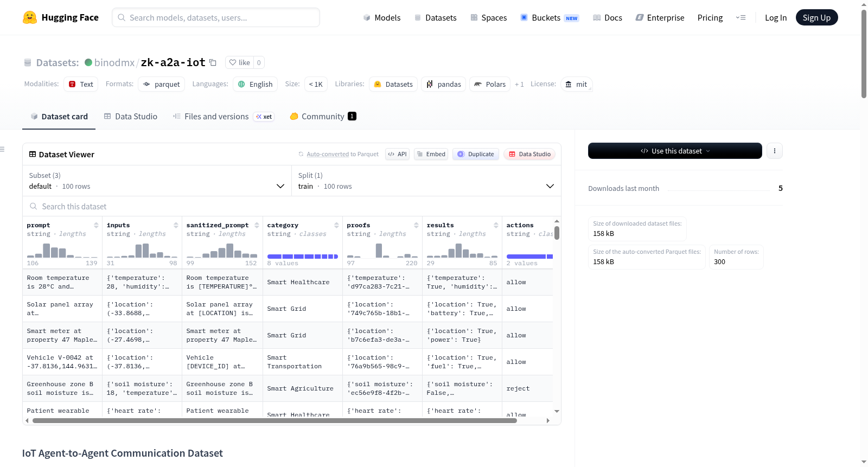Expand the Subset default dropdown
This screenshot has width=868, height=467.
pyautogui.click(x=157, y=181)
